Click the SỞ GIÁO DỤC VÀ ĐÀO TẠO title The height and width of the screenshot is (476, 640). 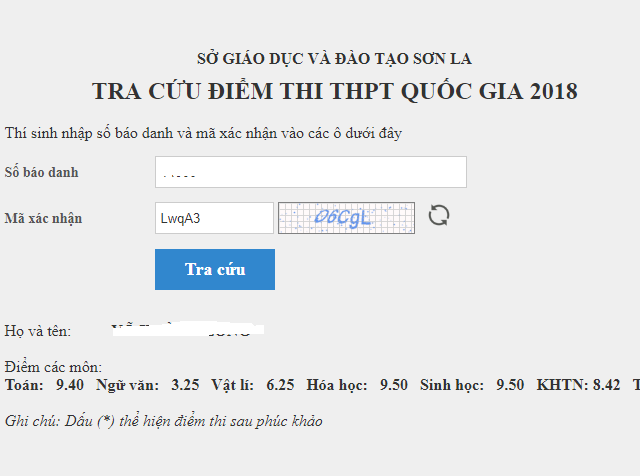pos(334,57)
